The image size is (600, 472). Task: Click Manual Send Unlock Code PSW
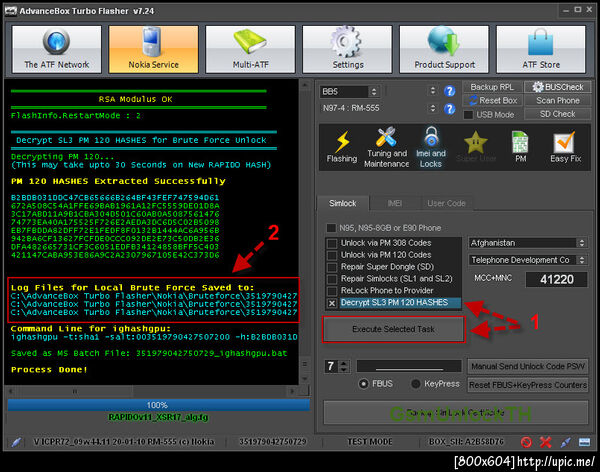click(528, 366)
